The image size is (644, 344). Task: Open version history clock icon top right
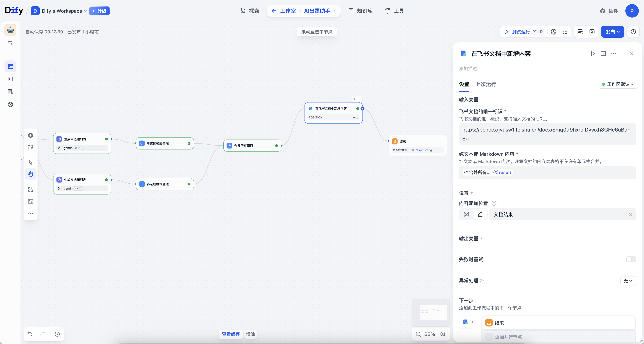633,32
